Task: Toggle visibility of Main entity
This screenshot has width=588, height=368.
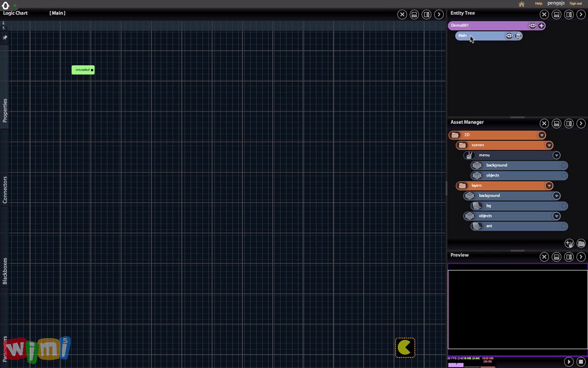Action: [x=509, y=36]
